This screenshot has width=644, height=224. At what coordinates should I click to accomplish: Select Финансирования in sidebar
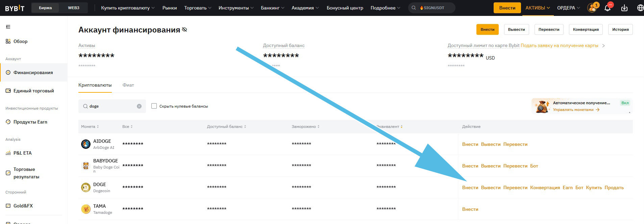click(x=33, y=72)
